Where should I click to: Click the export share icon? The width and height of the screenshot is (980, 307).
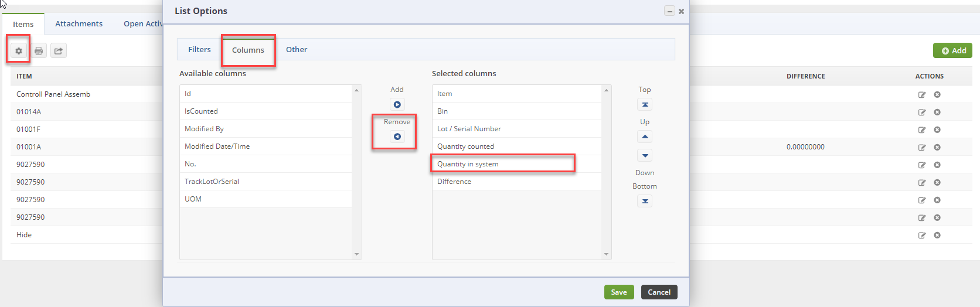coord(59,51)
